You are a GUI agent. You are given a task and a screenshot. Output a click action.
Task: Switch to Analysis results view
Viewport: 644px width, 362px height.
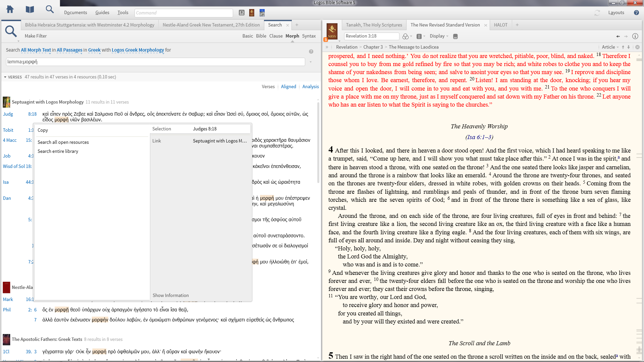311,86
